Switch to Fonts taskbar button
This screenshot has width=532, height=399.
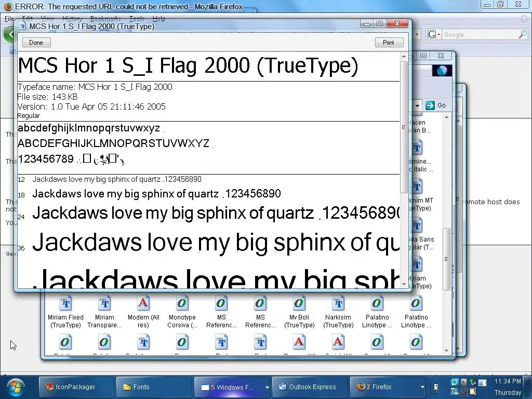coord(154,387)
